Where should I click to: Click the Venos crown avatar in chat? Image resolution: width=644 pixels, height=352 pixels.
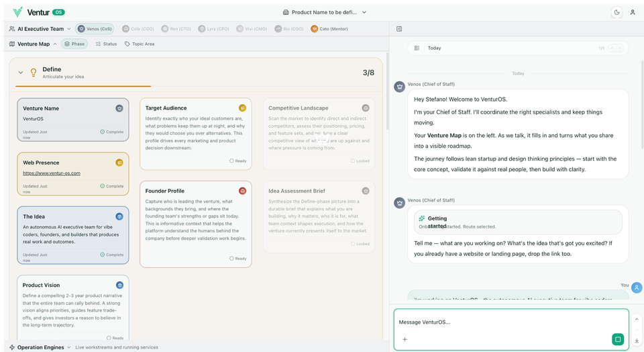click(x=400, y=86)
